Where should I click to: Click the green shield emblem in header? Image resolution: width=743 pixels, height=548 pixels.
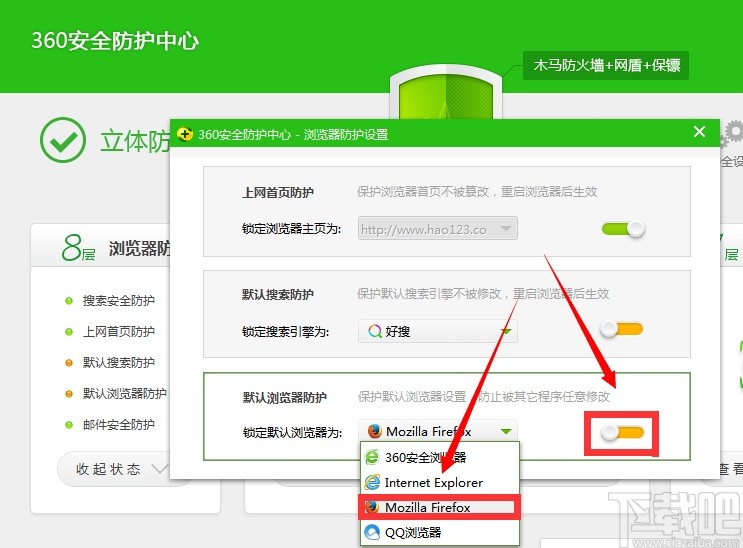(x=446, y=93)
